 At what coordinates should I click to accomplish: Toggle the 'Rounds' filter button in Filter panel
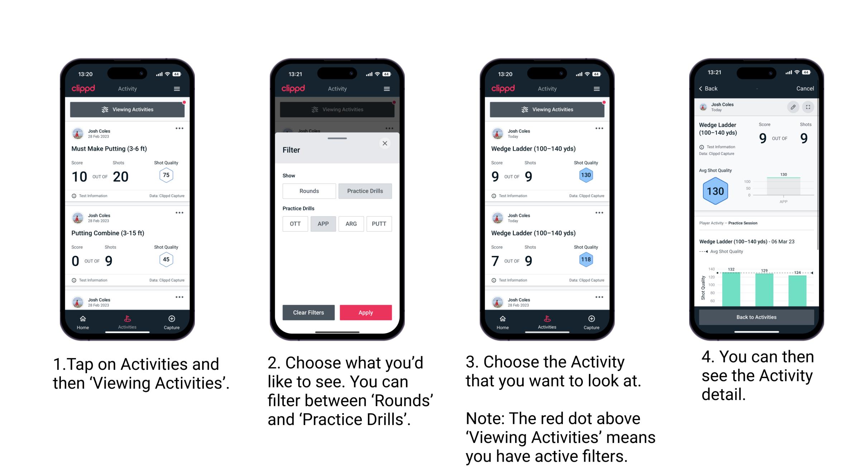click(309, 190)
